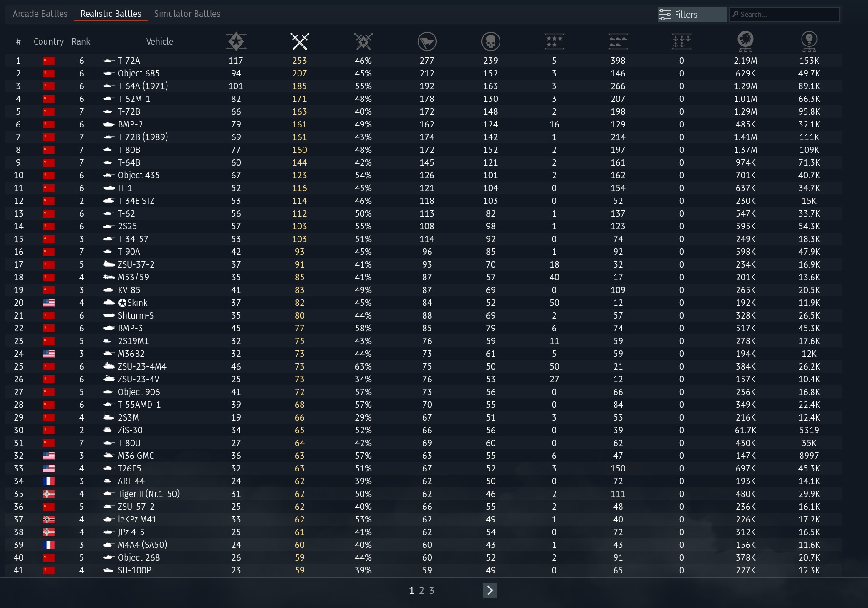Click the USA flag in the Skink row
The height and width of the screenshot is (608, 868).
click(x=49, y=303)
